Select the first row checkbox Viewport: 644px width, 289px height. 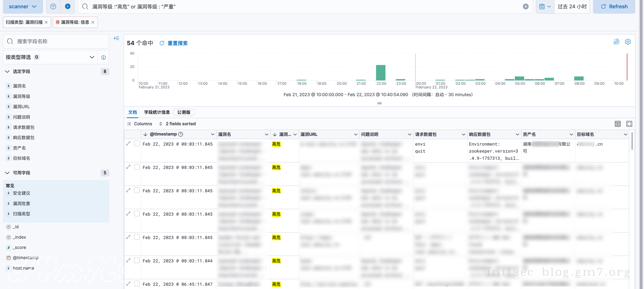pyautogui.click(x=137, y=143)
